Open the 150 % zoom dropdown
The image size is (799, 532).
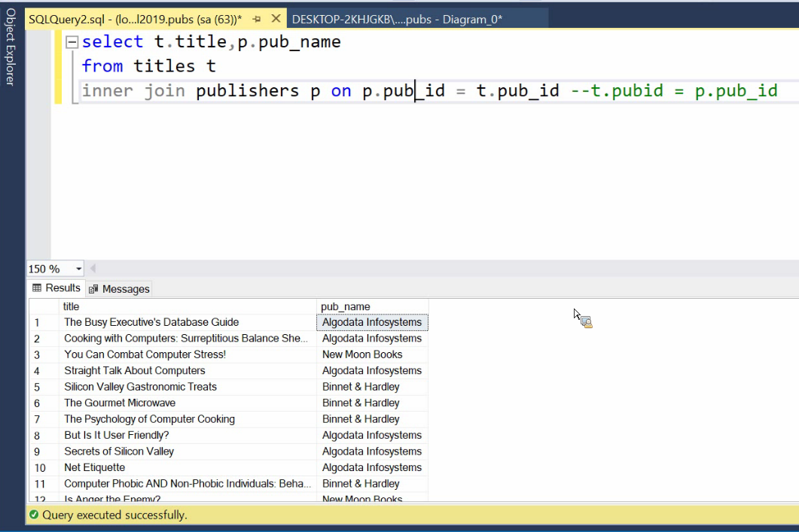[78, 269]
